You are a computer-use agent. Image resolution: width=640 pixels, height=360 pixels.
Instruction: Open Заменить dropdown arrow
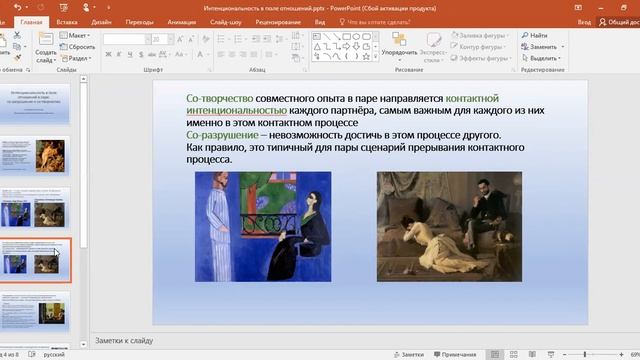click(x=563, y=47)
